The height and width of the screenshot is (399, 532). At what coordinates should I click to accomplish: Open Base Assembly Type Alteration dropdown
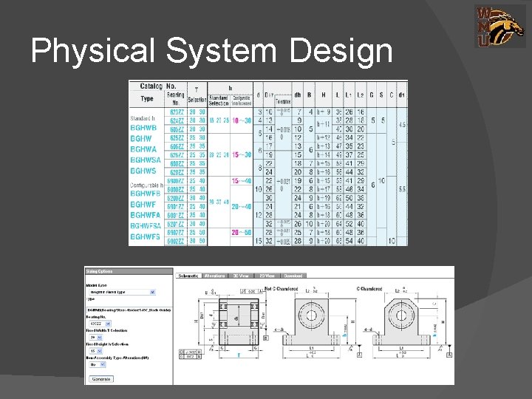(98, 365)
